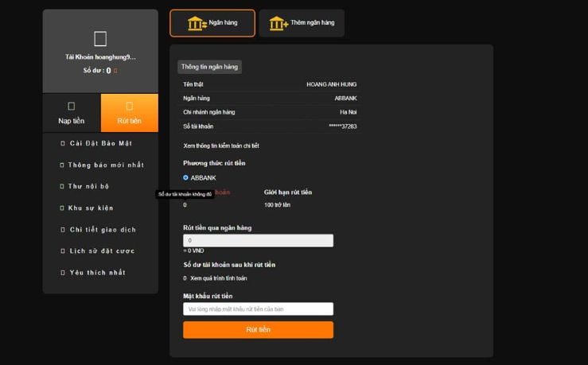Click the icon above Nạp tiền
The width and height of the screenshot is (588, 365).
click(x=72, y=106)
